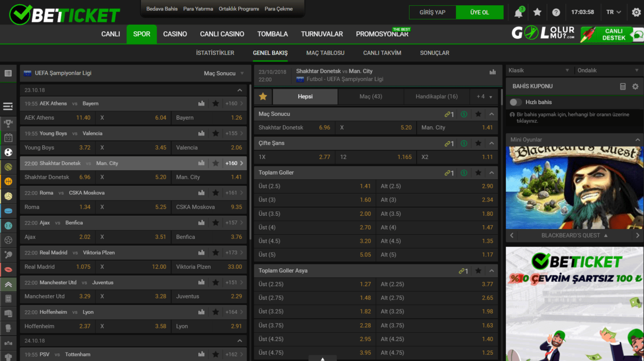The image size is (644, 361).
Task: Open favorites star in top header
Action: [537, 12]
